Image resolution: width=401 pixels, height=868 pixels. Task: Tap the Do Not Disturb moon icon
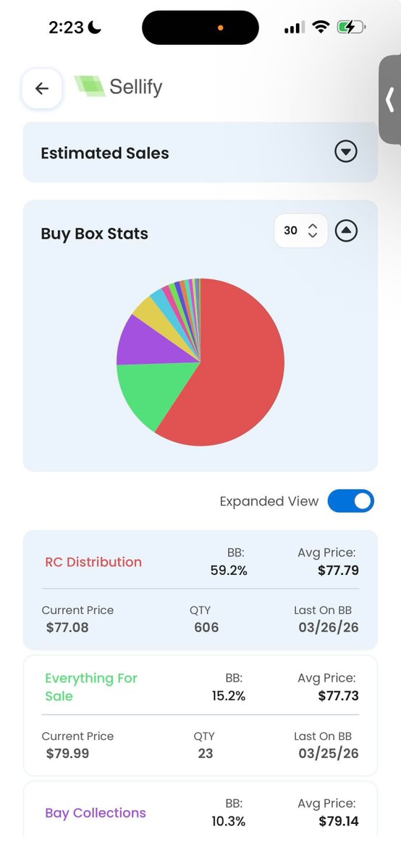pyautogui.click(x=95, y=27)
